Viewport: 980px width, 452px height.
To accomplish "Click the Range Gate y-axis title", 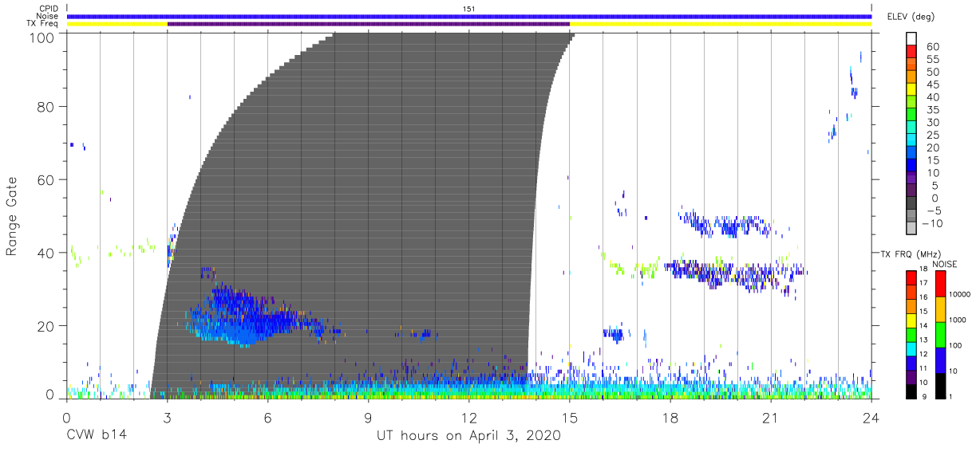I will click(x=12, y=215).
